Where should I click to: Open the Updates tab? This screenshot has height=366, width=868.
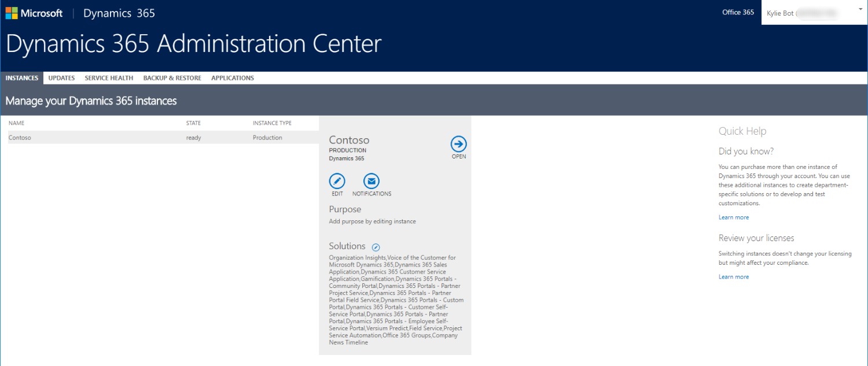61,78
